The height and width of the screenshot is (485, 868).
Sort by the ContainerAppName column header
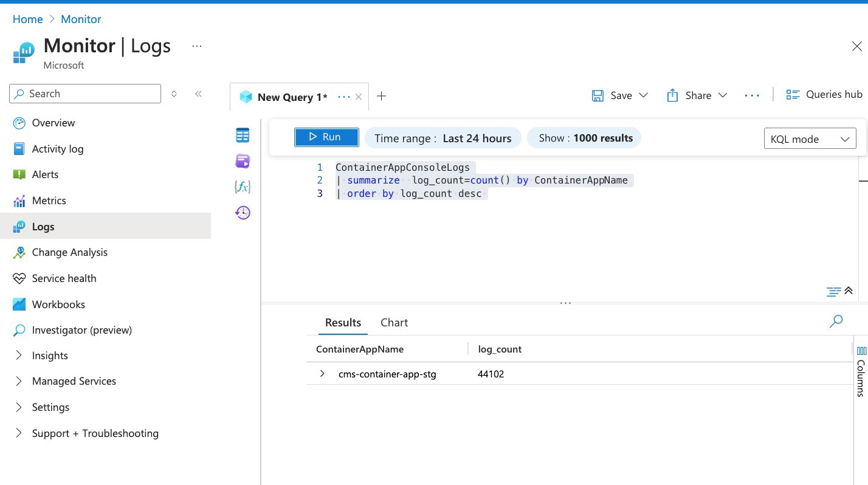[360, 349]
